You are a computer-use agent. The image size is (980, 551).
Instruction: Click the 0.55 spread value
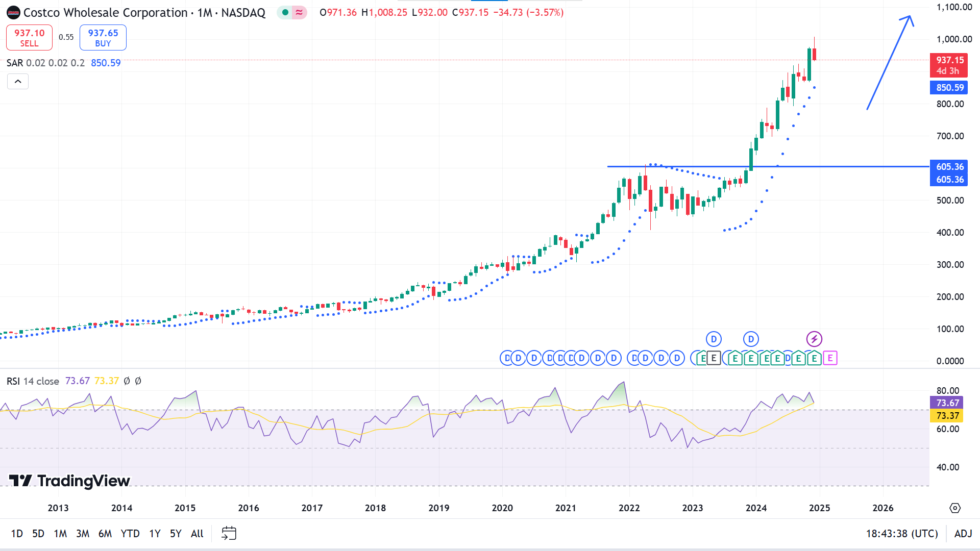[66, 37]
